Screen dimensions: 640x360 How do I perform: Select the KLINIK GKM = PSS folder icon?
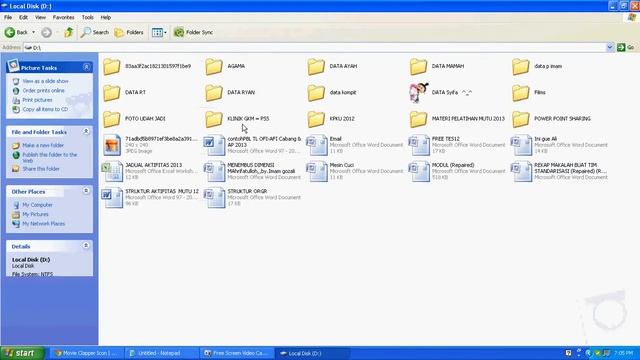click(213, 119)
